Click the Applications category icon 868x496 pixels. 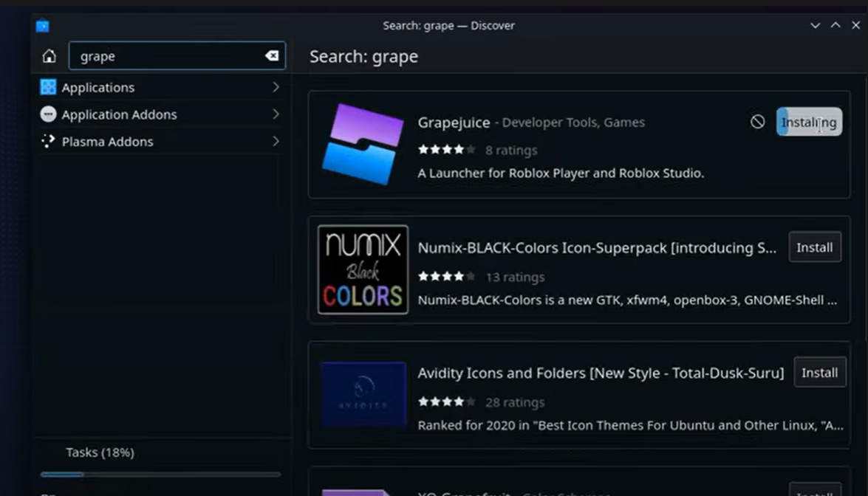click(48, 87)
